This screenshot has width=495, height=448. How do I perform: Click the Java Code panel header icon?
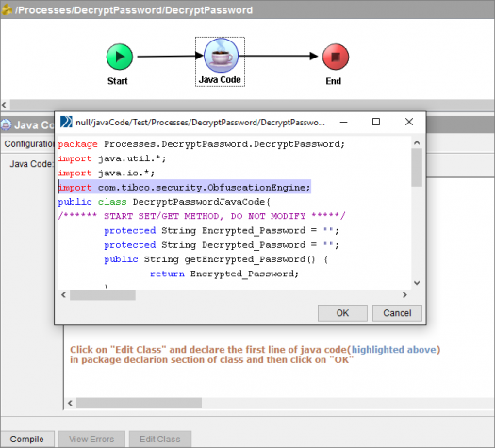[x=6, y=124]
